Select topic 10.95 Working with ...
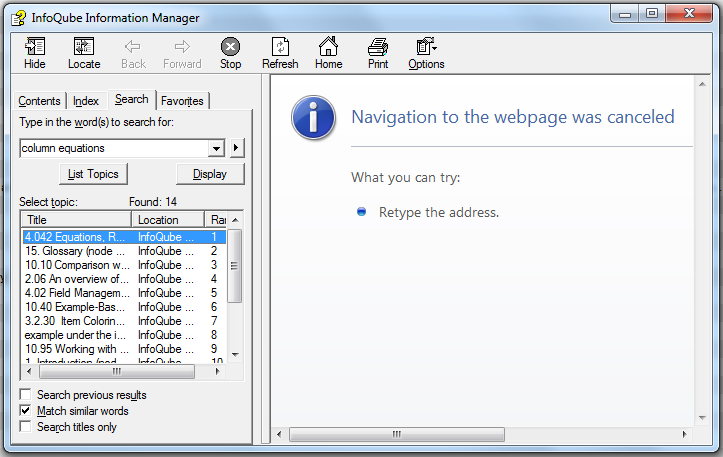The image size is (723, 457). (124, 349)
